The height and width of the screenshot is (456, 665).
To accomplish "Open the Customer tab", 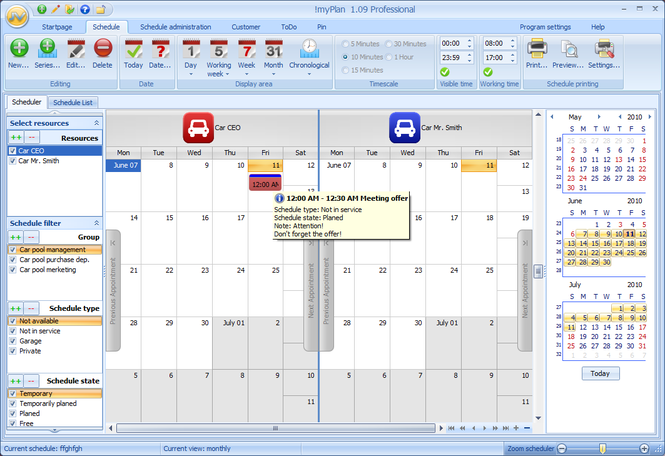I will tap(246, 27).
